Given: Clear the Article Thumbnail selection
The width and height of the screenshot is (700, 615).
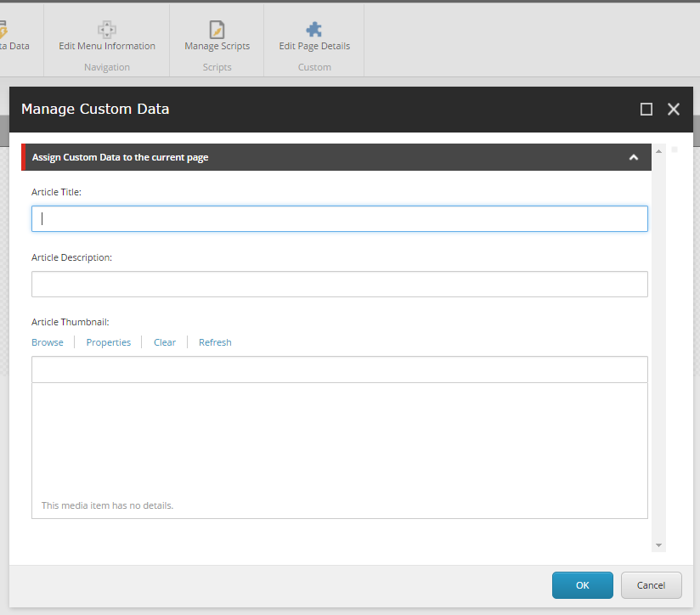Looking at the screenshot, I should pyautogui.click(x=165, y=342).
